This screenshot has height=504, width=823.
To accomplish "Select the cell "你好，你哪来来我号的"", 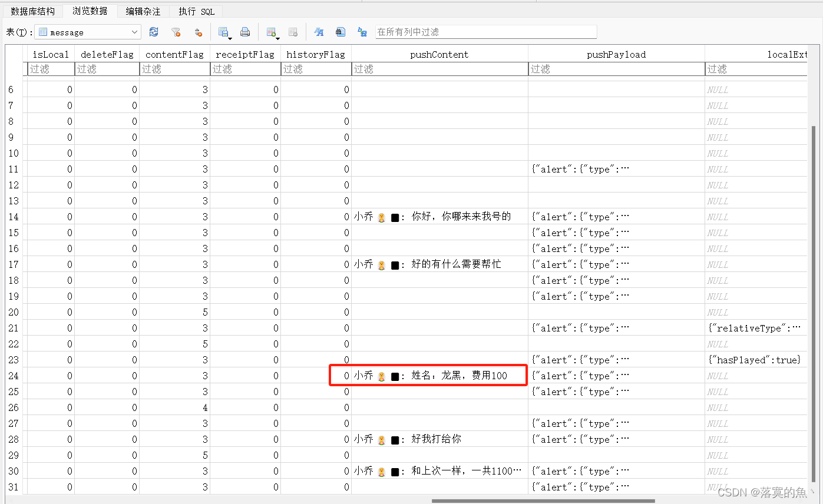I will tap(440, 217).
